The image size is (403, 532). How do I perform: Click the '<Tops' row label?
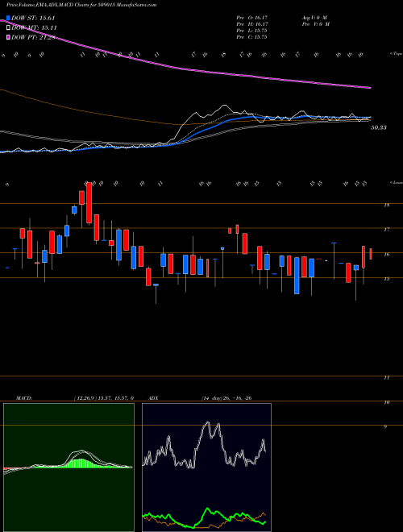[397, 54]
